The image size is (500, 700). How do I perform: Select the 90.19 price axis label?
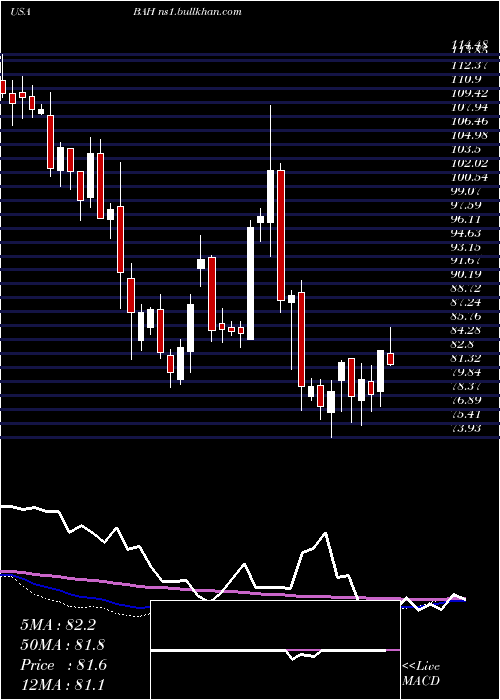tap(468, 275)
